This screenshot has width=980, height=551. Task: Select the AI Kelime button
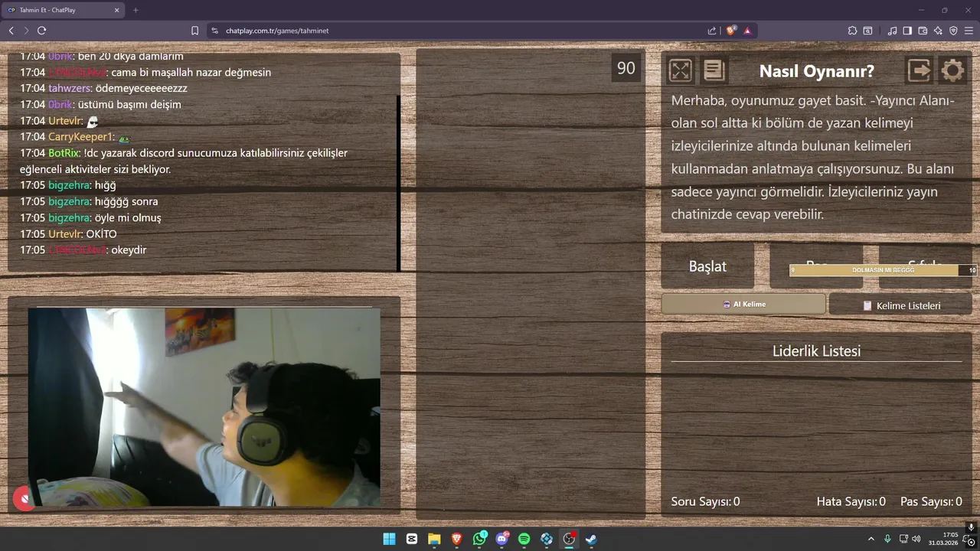pos(743,304)
